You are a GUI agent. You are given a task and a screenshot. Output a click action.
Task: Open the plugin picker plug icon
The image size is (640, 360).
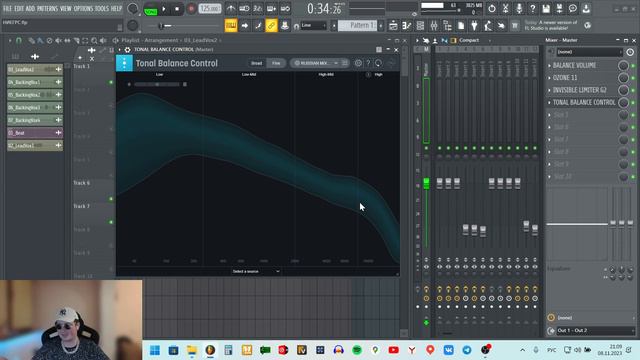coord(474,26)
